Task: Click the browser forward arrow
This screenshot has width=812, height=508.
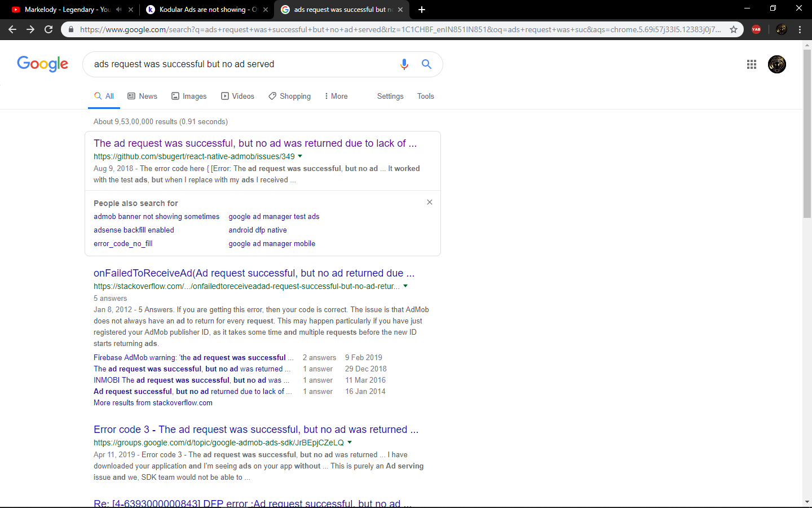Action: click(30, 29)
